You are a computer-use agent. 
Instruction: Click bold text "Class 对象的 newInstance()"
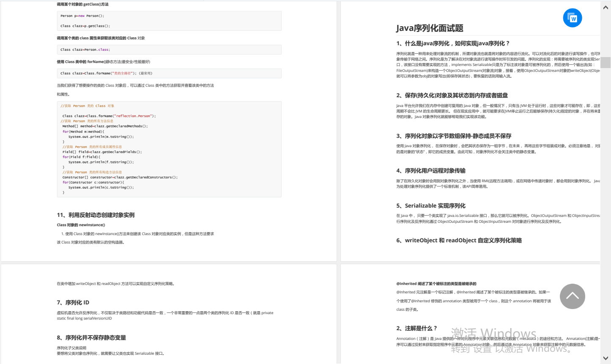(x=81, y=225)
